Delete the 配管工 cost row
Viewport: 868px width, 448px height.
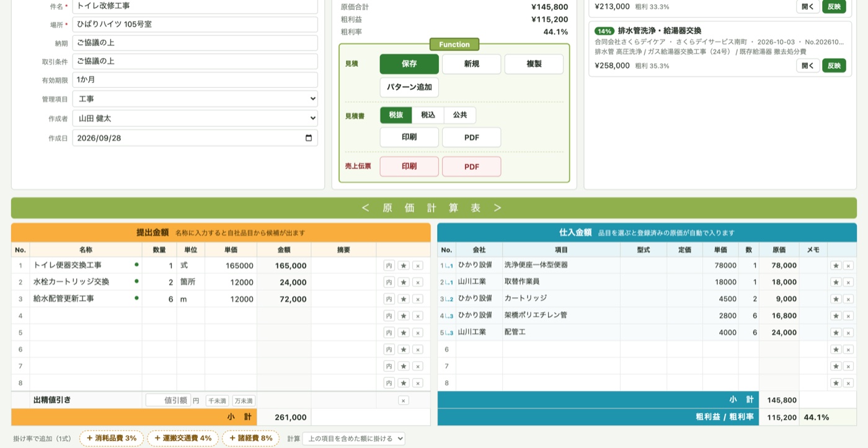(848, 332)
